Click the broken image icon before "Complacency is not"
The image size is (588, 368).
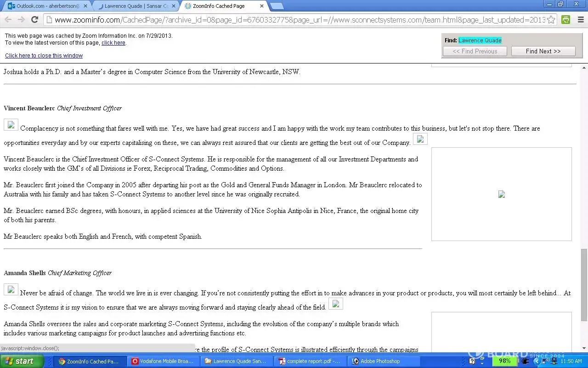(x=11, y=125)
